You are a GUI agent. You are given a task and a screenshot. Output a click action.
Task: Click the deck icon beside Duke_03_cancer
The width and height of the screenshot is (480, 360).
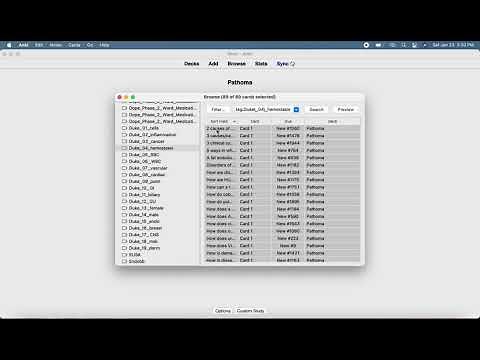point(124,141)
